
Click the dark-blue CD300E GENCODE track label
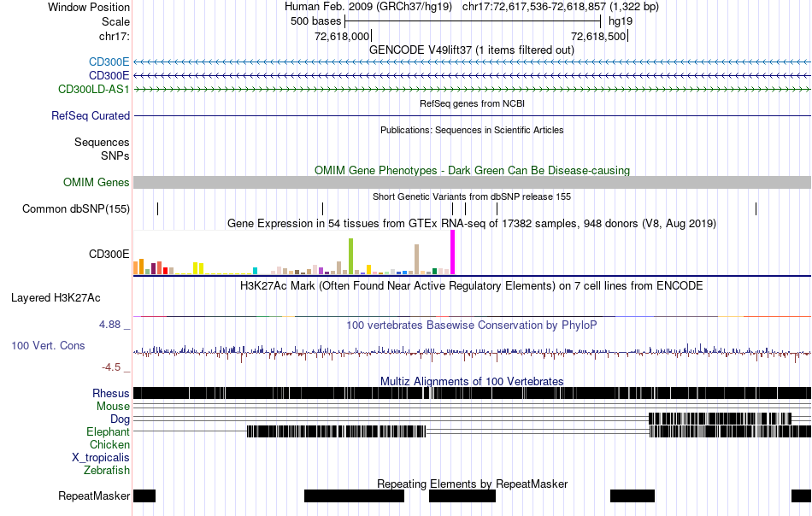[109, 75]
